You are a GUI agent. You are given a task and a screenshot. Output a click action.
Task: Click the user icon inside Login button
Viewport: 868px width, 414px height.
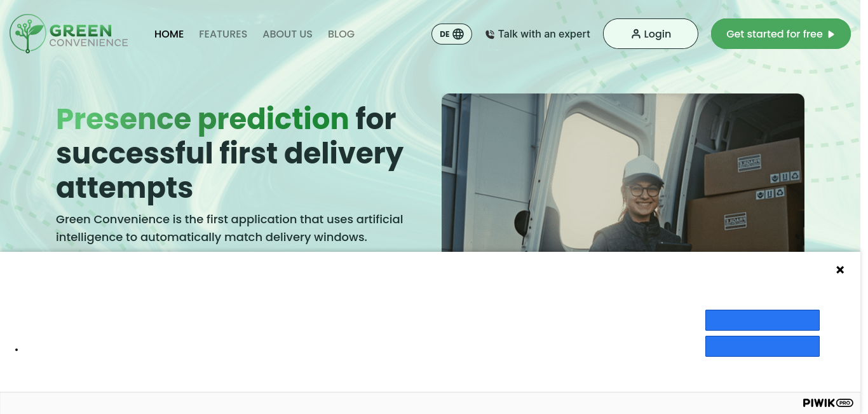click(x=635, y=34)
